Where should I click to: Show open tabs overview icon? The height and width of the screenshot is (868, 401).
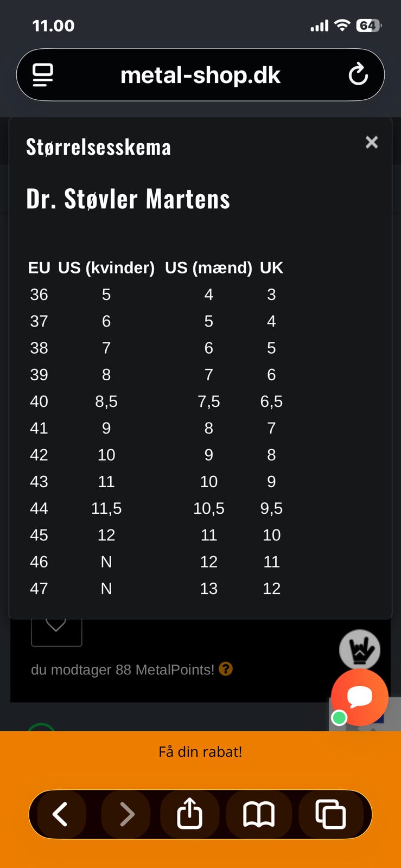330,814
